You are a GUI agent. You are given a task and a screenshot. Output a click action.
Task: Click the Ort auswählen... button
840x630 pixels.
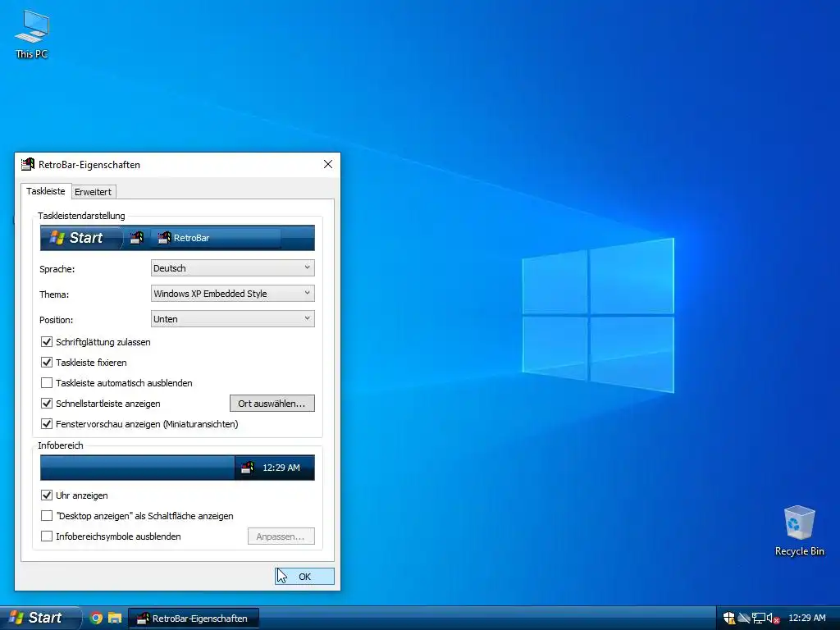coord(272,404)
